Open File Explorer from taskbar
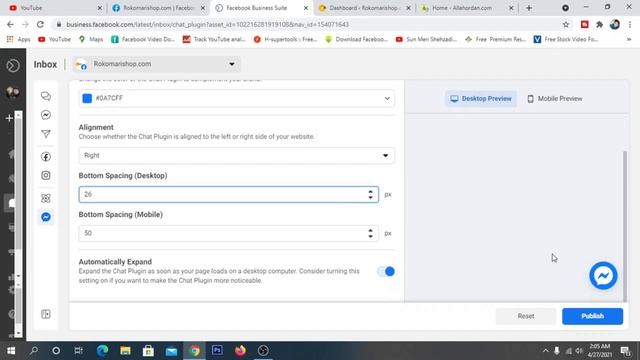The width and height of the screenshot is (640, 360). [125, 351]
